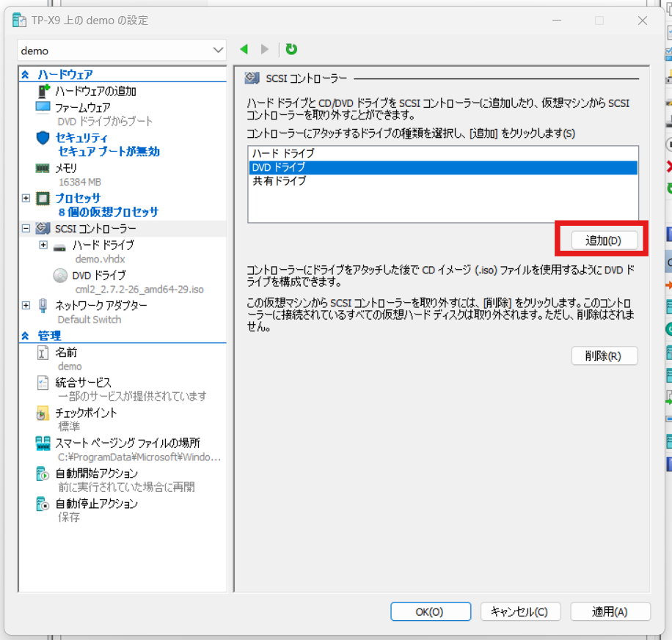Click the Automatic Stop Action (自動停止アクション) icon
Screen dimensions: 672x640
point(43,504)
